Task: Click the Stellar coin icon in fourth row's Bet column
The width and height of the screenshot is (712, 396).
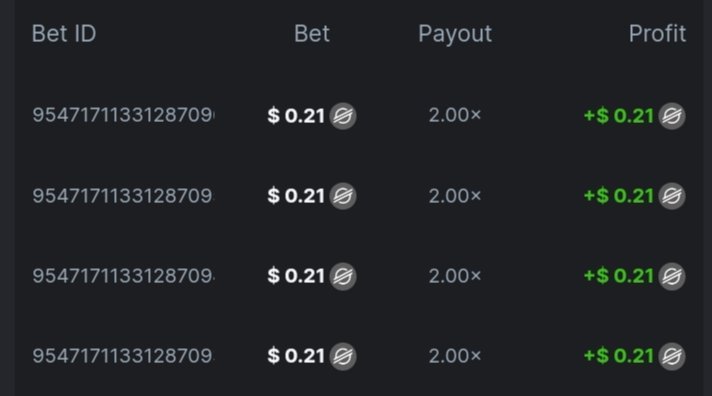Action: [343, 356]
